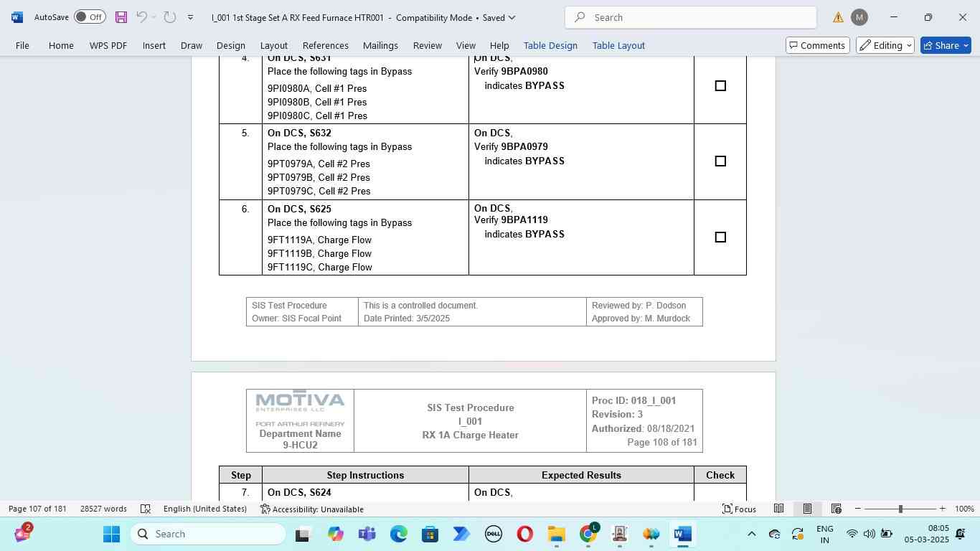This screenshot has width=980, height=551.
Task: Open the WPS PDF tab
Action: [x=108, y=45]
